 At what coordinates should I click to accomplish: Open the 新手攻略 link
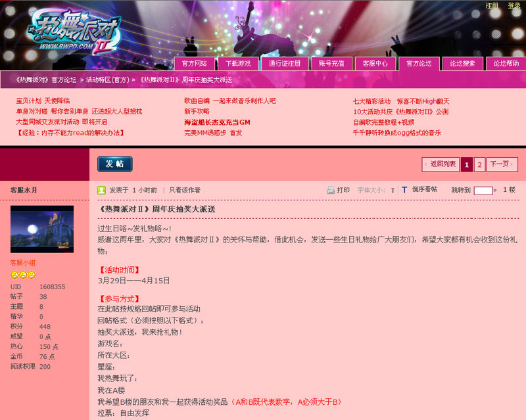click(197, 111)
